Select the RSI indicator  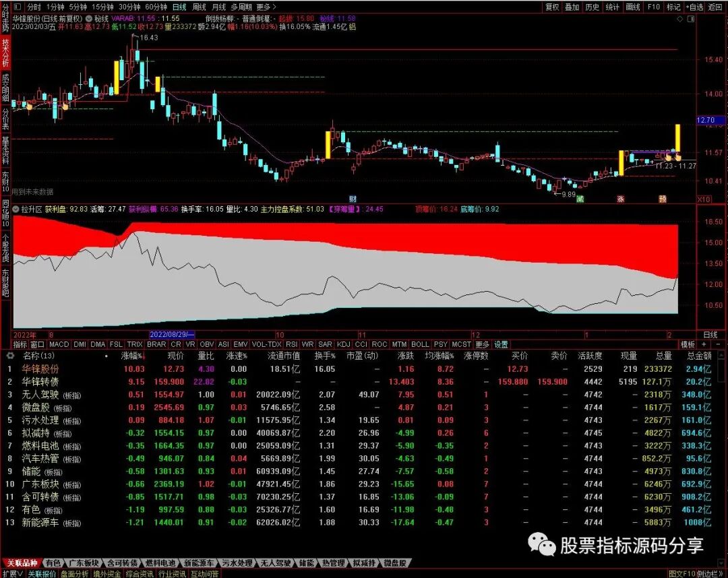click(292, 345)
